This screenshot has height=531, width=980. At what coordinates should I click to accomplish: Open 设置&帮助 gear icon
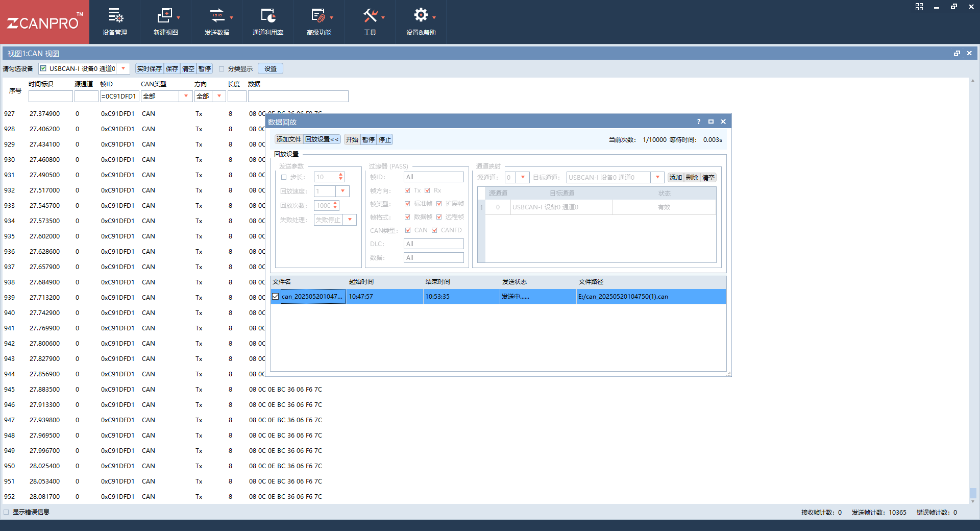point(421,15)
